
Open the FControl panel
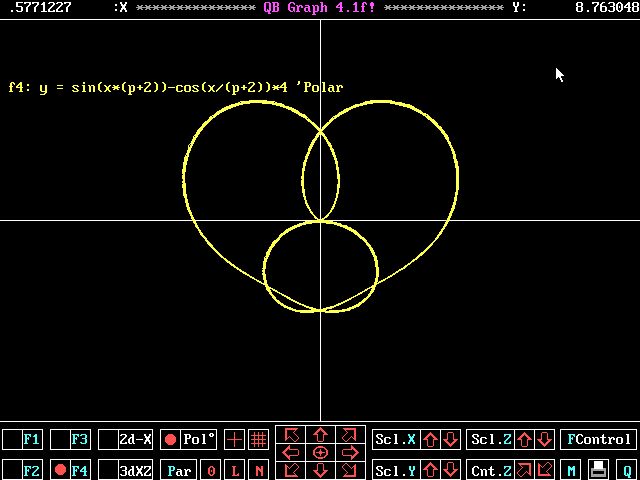pyautogui.click(x=599, y=439)
